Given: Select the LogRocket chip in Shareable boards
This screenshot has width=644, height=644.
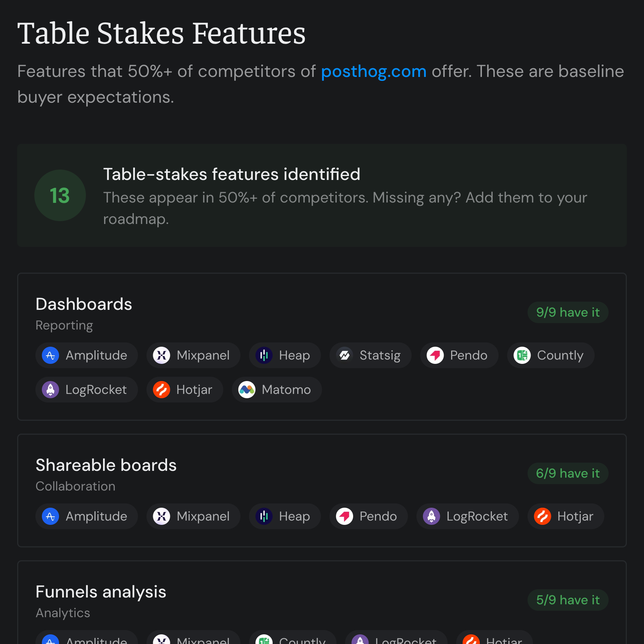Looking at the screenshot, I should point(467,517).
